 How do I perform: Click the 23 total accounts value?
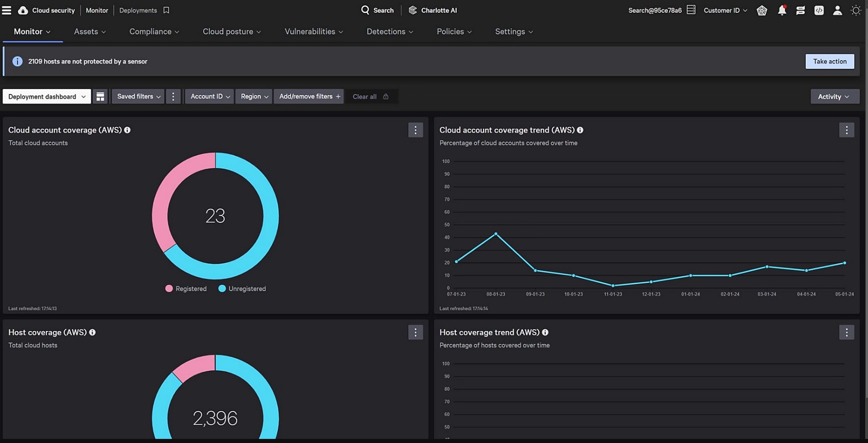pos(215,216)
